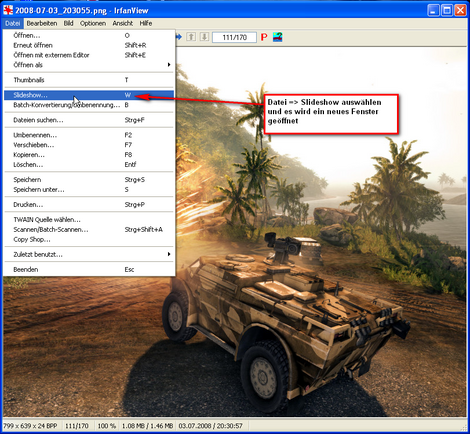Click the blue next-image arrow in toolbar
The height and width of the screenshot is (434, 470).
(179, 37)
